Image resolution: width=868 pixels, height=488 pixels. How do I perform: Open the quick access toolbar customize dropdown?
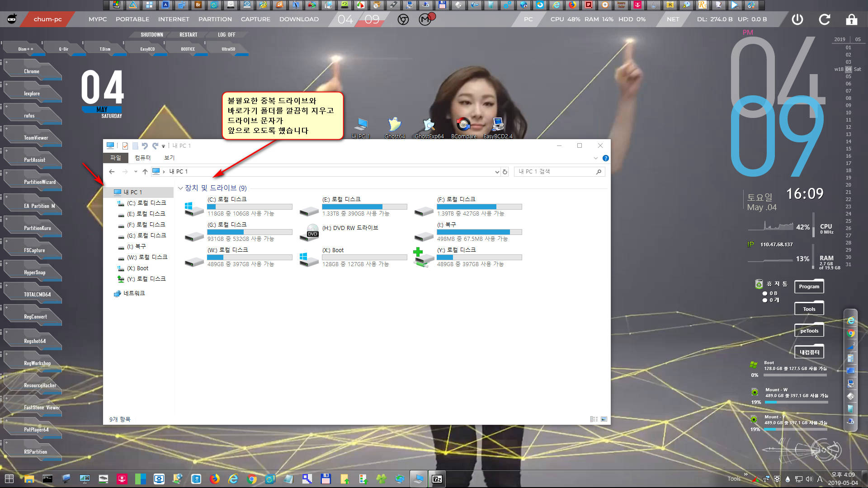[x=163, y=146]
